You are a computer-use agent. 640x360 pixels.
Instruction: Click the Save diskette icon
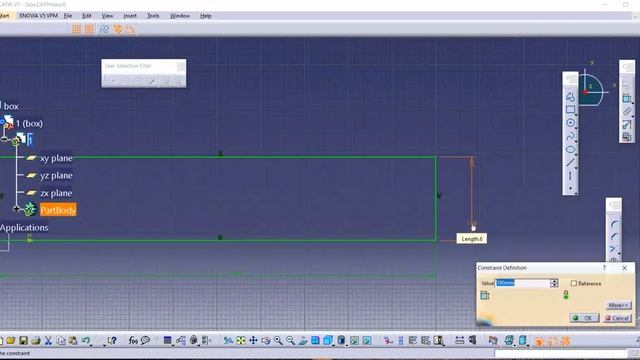(x=23, y=340)
